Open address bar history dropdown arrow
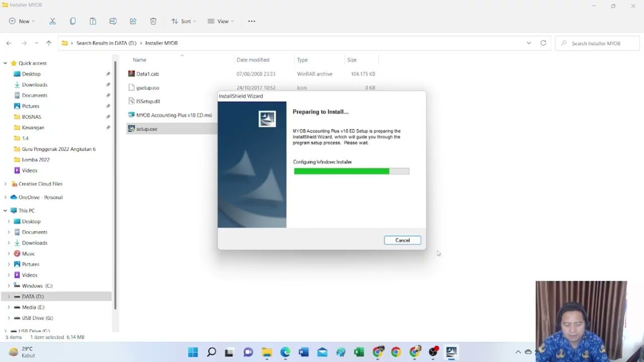Image resolution: width=644 pixels, height=362 pixels. click(529, 43)
